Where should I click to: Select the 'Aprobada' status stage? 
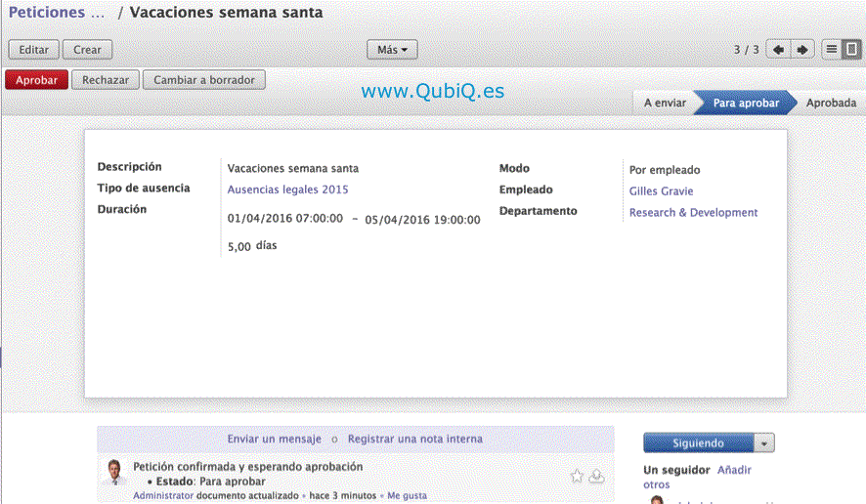831,103
